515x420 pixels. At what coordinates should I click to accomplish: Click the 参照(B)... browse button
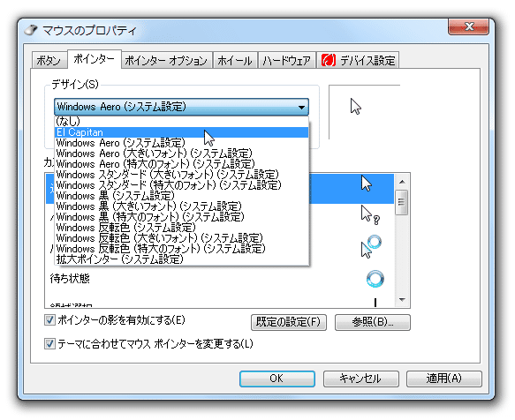click(373, 322)
